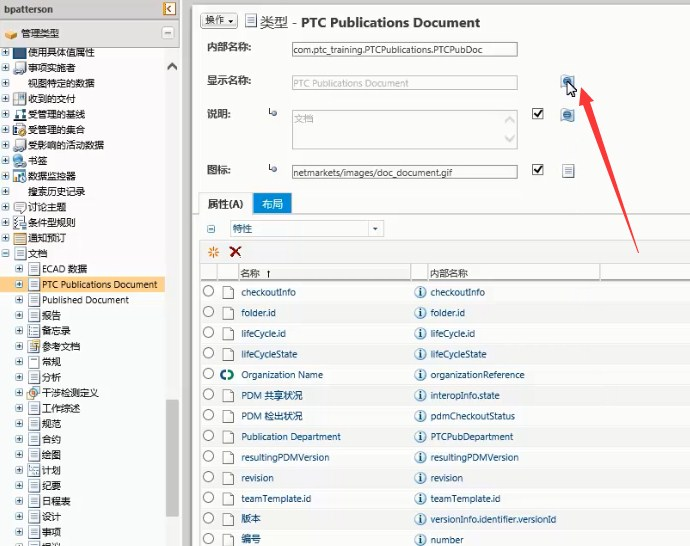Click the green link icon on Organization Name row
This screenshot has height=546, width=690.
tap(227, 375)
